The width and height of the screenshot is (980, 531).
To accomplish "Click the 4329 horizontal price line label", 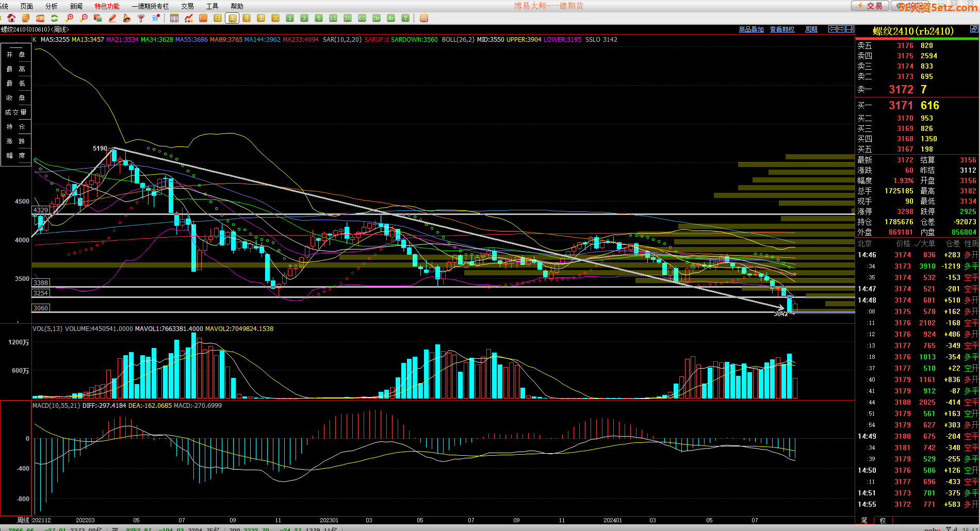I will click(41, 210).
